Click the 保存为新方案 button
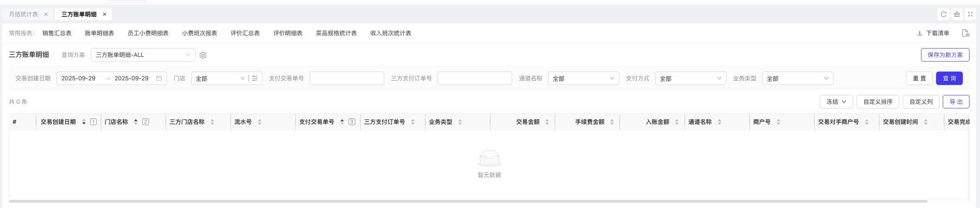Viewport: 980px width, 208px height. pos(945,55)
